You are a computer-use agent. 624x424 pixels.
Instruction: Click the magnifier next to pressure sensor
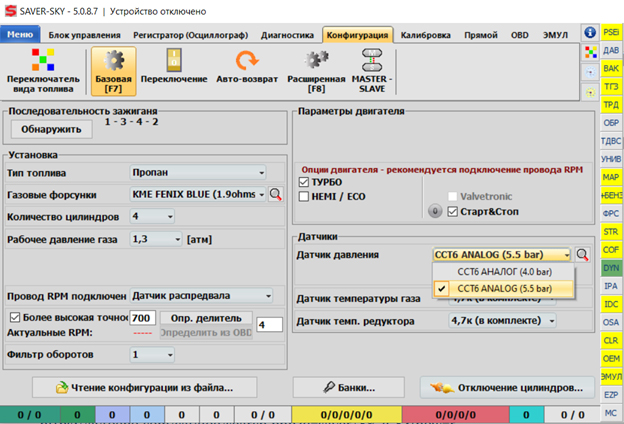[x=582, y=255]
